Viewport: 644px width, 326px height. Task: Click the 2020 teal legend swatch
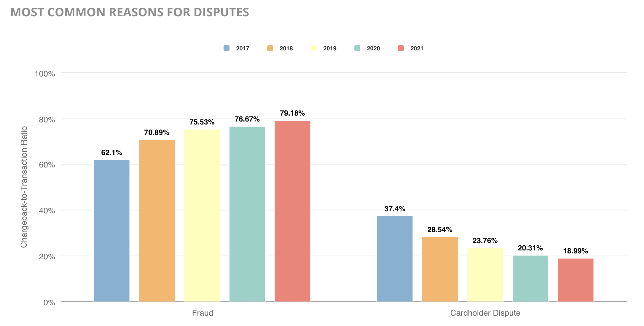coord(357,48)
